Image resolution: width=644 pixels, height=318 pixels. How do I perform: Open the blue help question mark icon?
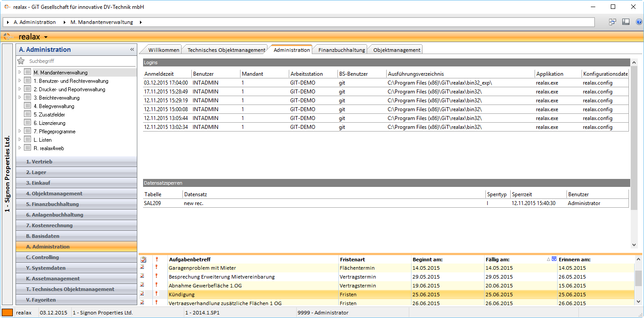(x=639, y=22)
